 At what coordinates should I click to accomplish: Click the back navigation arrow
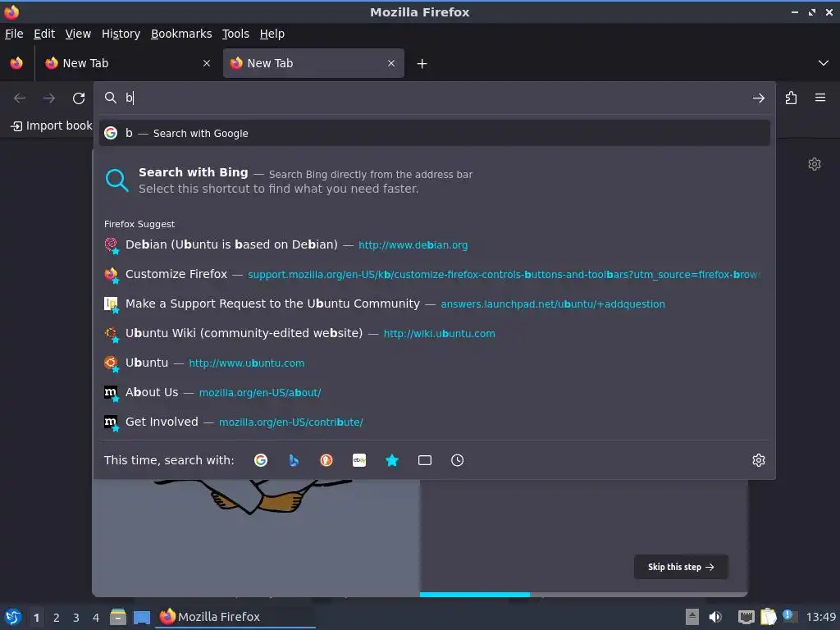tap(20, 98)
